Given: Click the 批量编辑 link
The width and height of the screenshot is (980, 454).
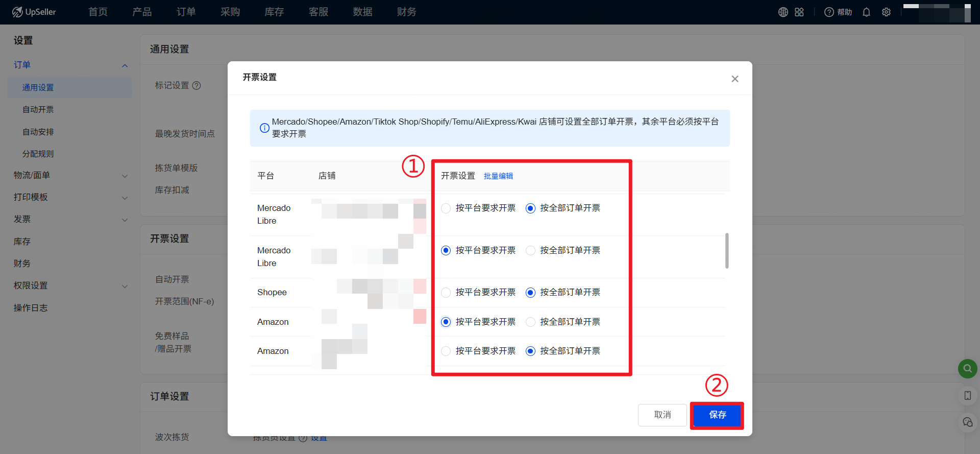Looking at the screenshot, I should coord(498,176).
